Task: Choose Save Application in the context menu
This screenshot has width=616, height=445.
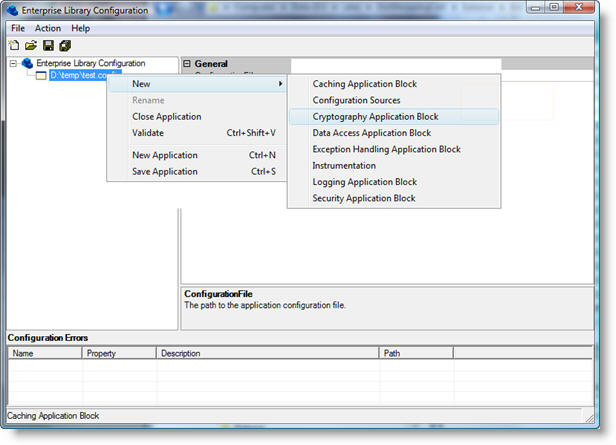Action: click(197, 172)
